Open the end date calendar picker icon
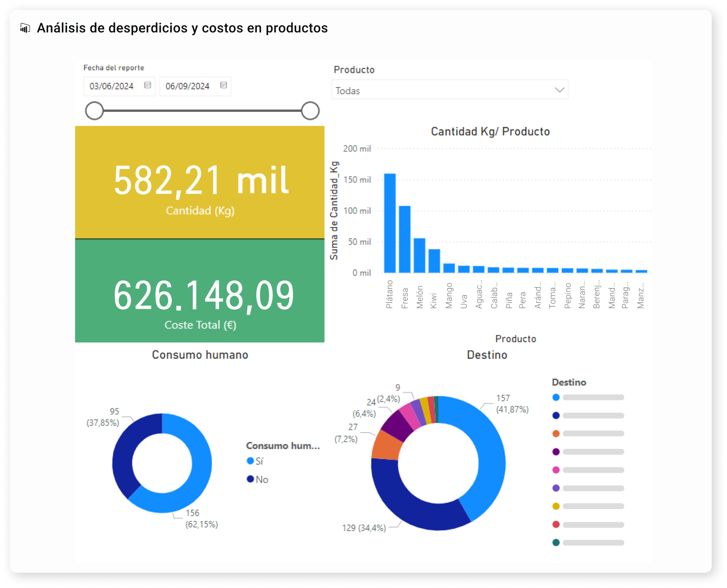This screenshot has height=588, width=727. tap(224, 85)
